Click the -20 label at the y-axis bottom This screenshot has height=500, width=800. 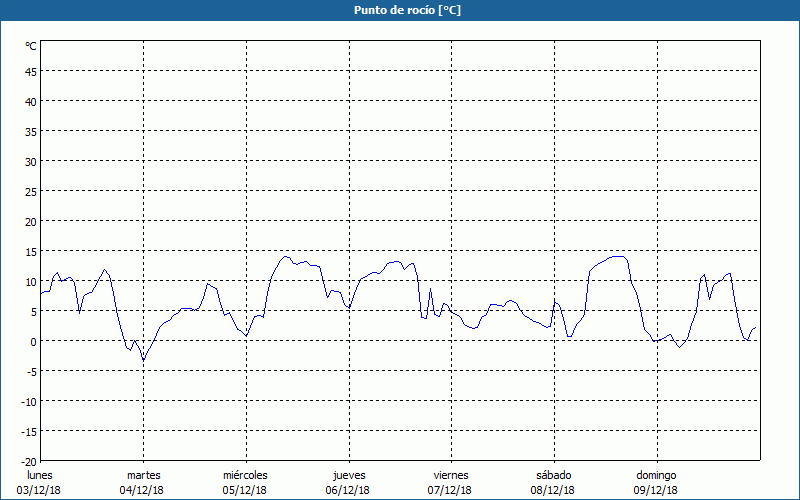click(x=29, y=461)
